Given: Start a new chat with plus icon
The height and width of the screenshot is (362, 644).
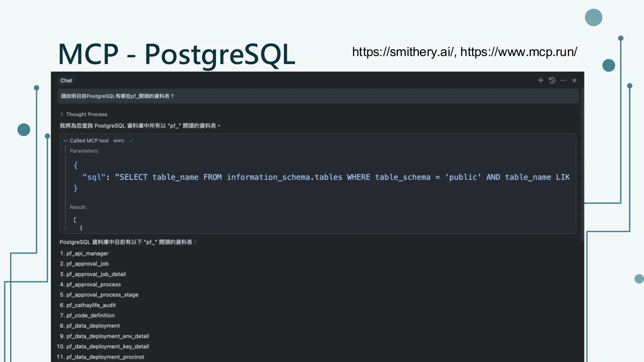Looking at the screenshot, I should (x=541, y=80).
